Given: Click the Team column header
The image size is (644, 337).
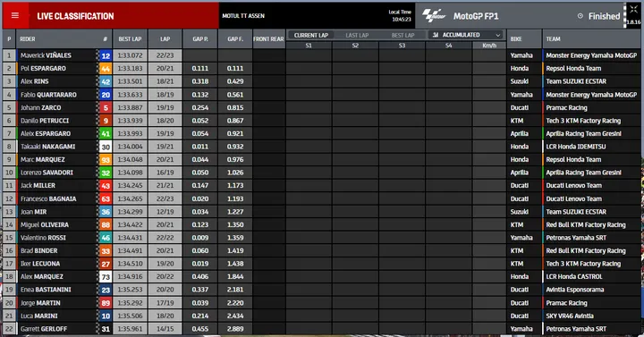Looking at the screenshot, I should (591, 39).
